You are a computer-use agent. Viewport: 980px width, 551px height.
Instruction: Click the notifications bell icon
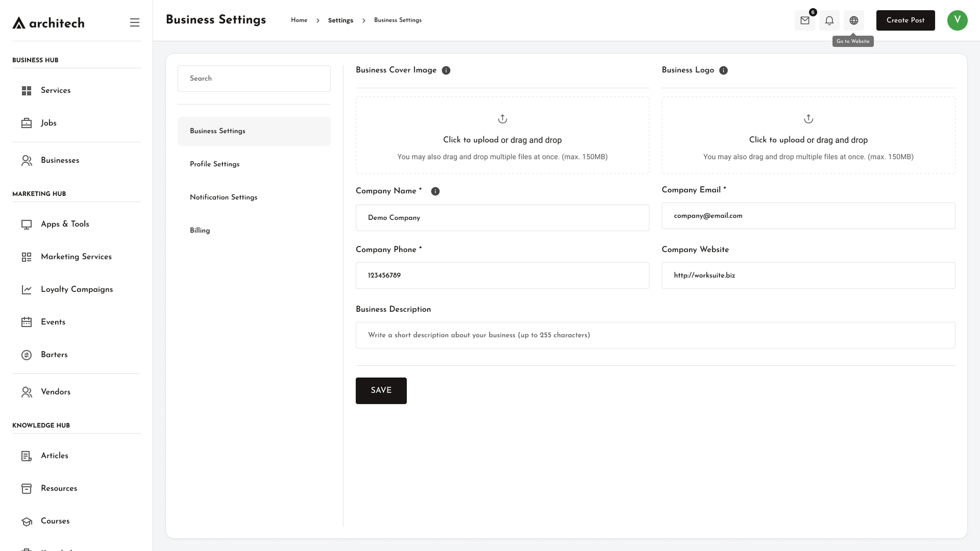pos(829,20)
